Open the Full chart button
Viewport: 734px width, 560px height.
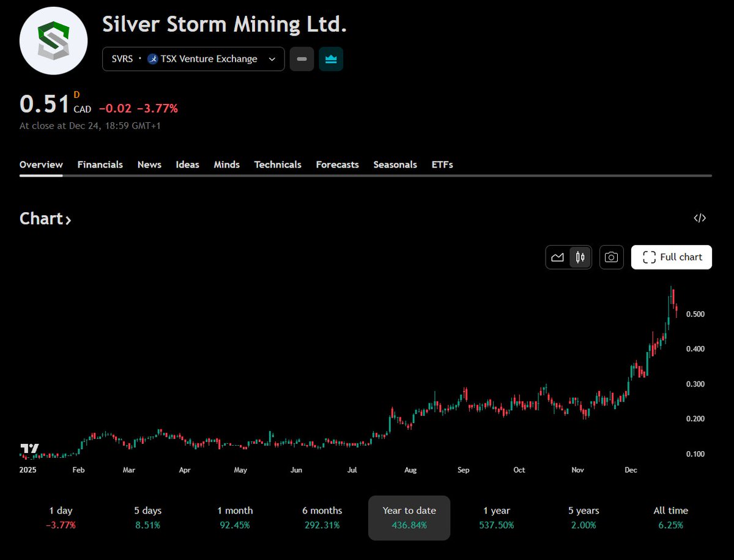pyautogui.click(x=672, y=257)
